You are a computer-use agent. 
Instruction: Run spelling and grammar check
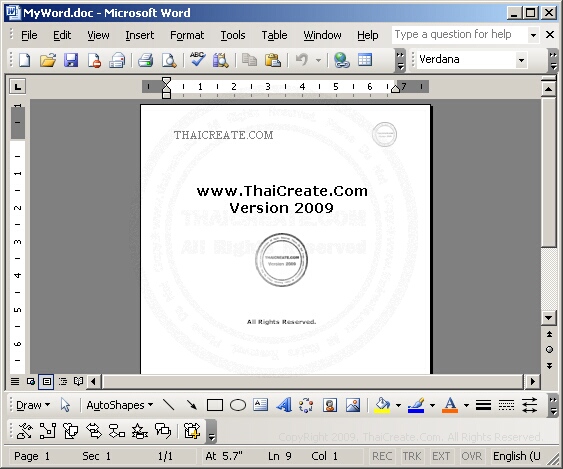[x=197, y=59]
